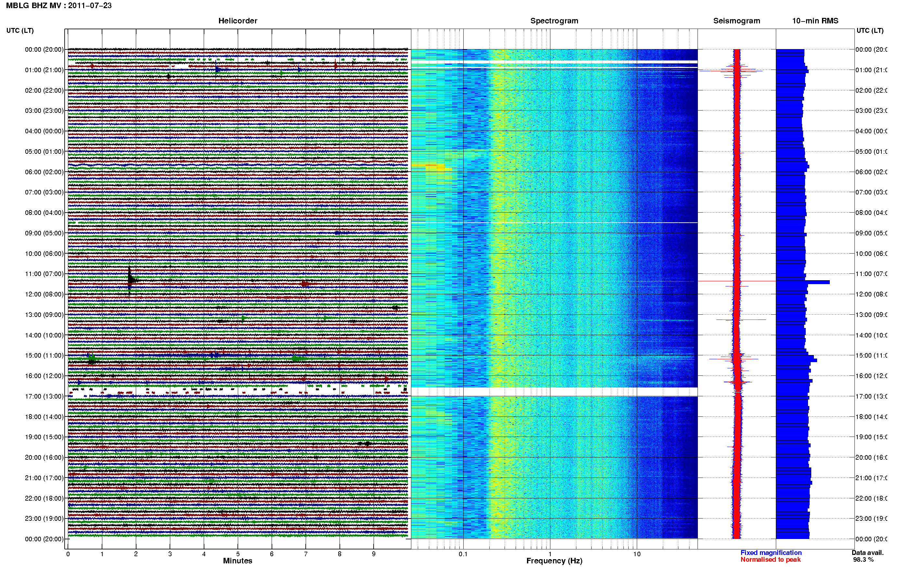Click the '01:00 (21:00)' left time label
Viewport: 924px width, 578px height.
[44, 70]
